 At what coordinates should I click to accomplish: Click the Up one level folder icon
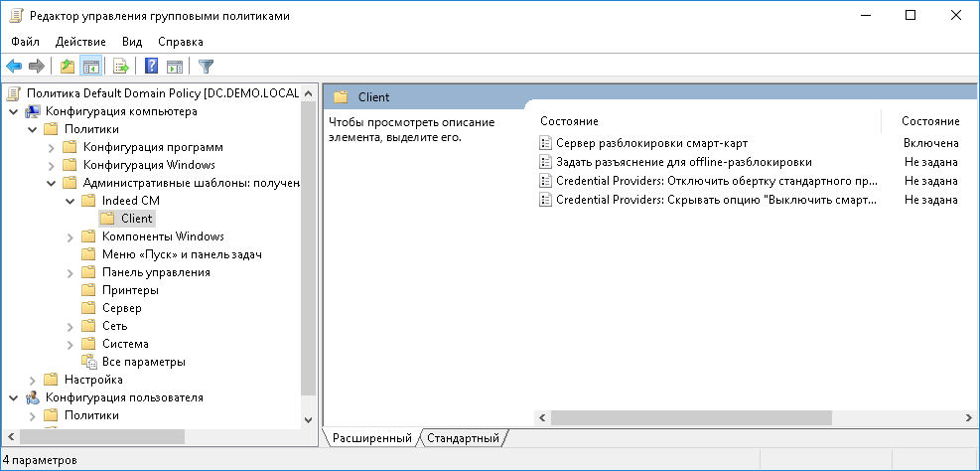pos(67,67)
